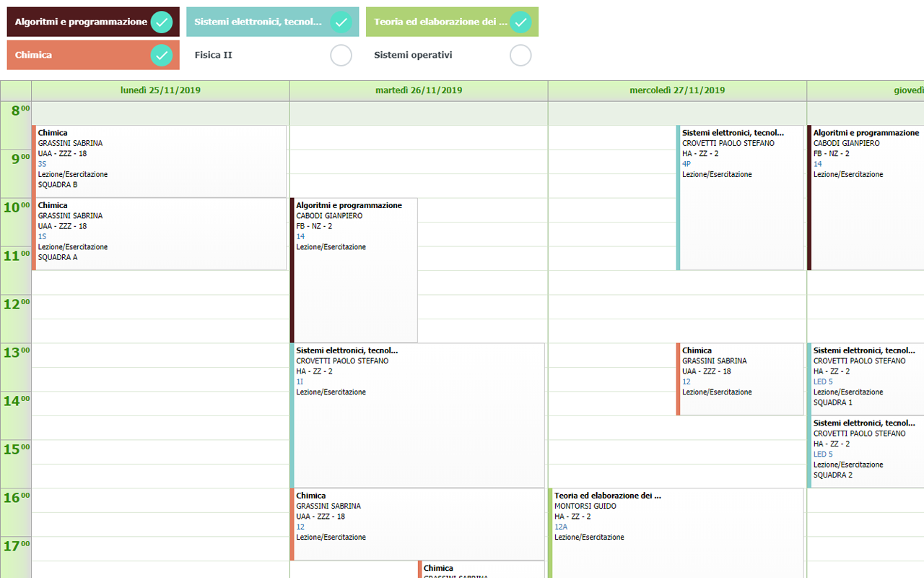This screenshot has width=924, height=578.
Task: Open Wednesday Sistemi elettronici room 4P lesson
Action: pyautogui.click(x=740, y=198)
